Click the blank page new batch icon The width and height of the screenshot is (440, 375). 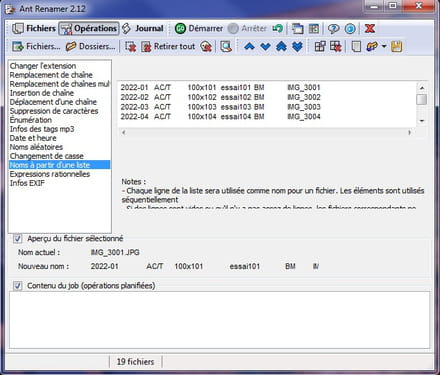pos(356,47)
